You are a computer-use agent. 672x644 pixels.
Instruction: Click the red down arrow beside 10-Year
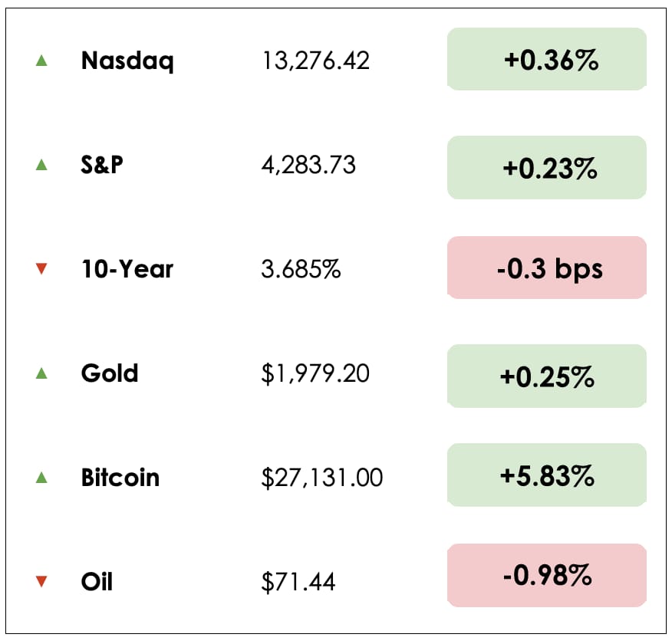[41, 269]
